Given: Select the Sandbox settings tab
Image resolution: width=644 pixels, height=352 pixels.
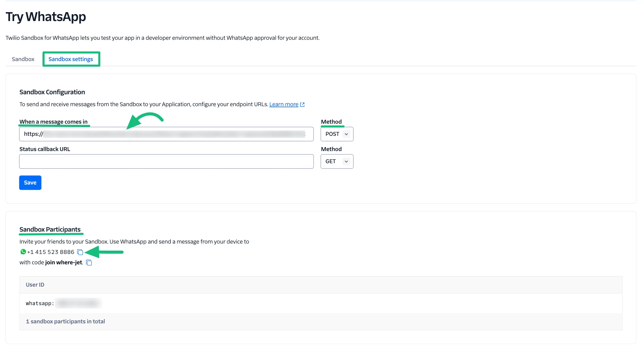Looking at the screenshot, I should point(71,59).
